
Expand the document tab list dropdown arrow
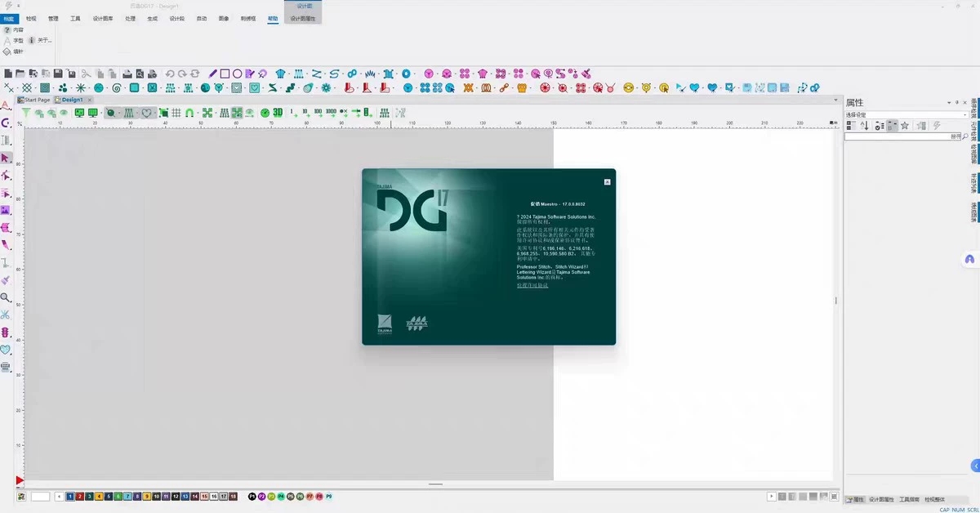point(834,100)
